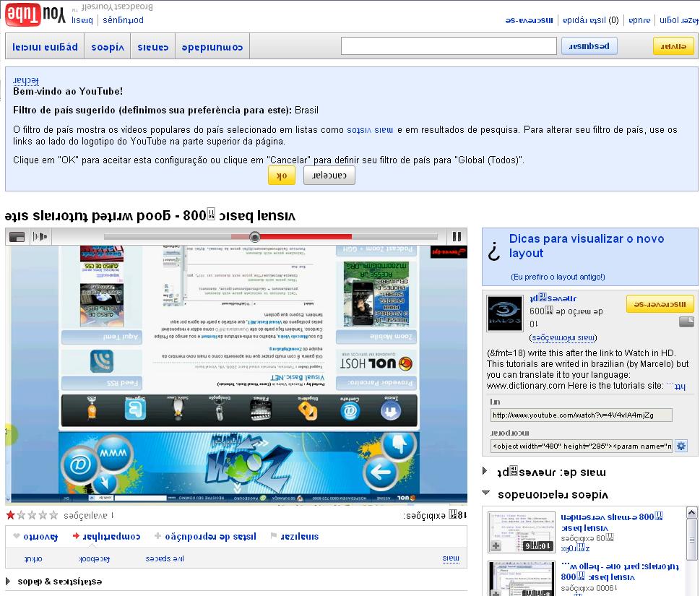Click the mais informações link
Image resolution: width=700 pixels, height=596 pixels.
click(563, 337)
